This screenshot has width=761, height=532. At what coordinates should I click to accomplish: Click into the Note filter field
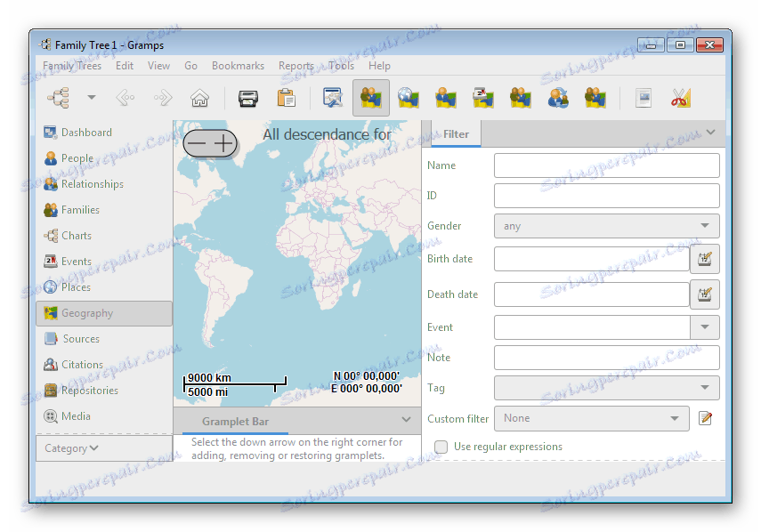point(607,358)
